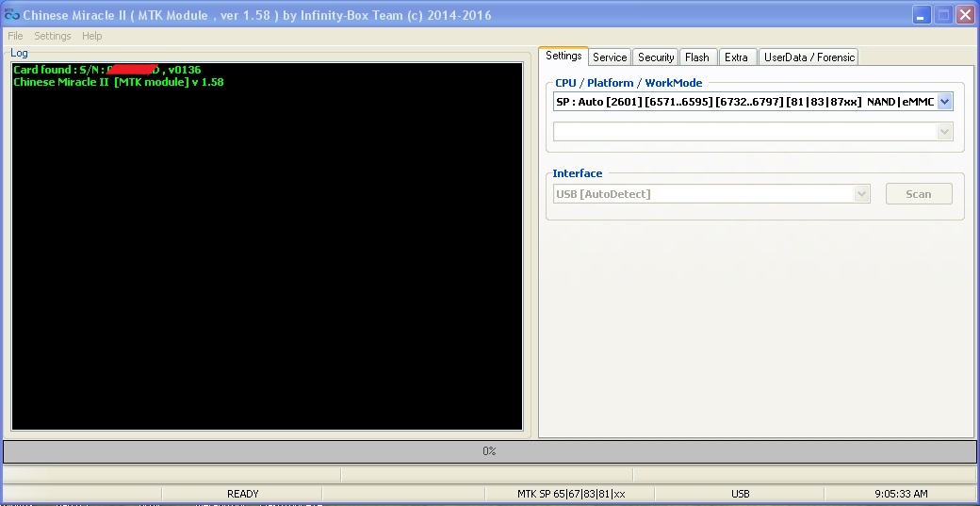This screenshot has height=506, width=980.
Task: Open the Help menu
Action: (x=92, y=36)
